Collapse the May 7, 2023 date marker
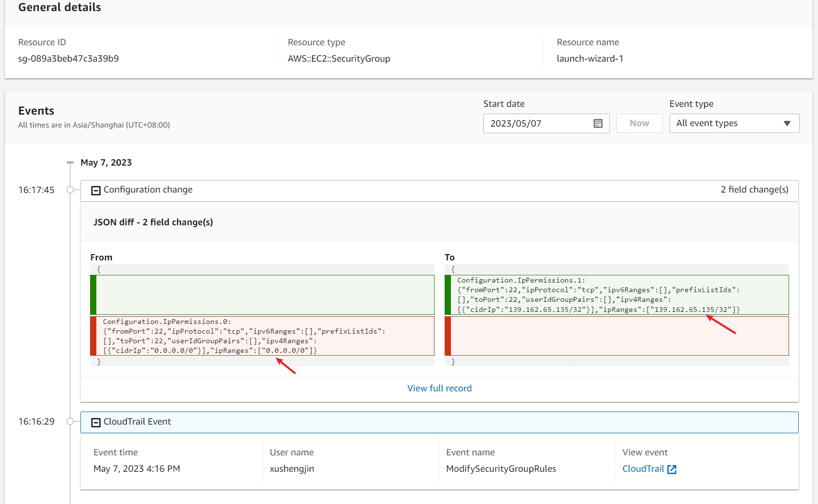The width and height of the screenshot is (818, 504). pyautogui.click(x=70, y=163)
